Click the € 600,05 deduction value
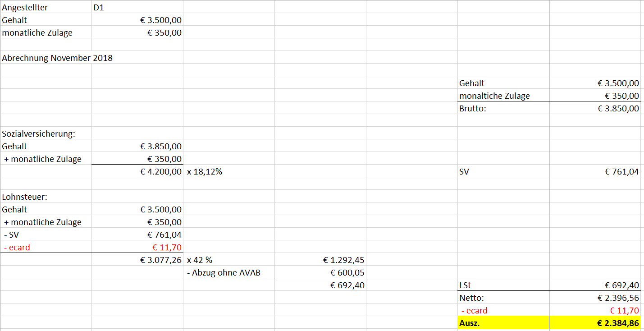The image size is (644, 331). point(347,272)
